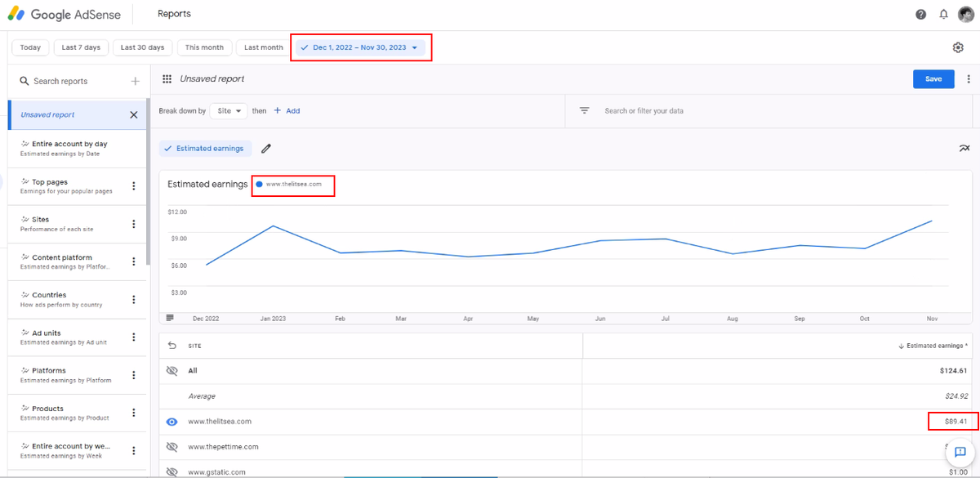Open the notifications bell
This screenshot has width=980, height=478.
coord(943,14)
